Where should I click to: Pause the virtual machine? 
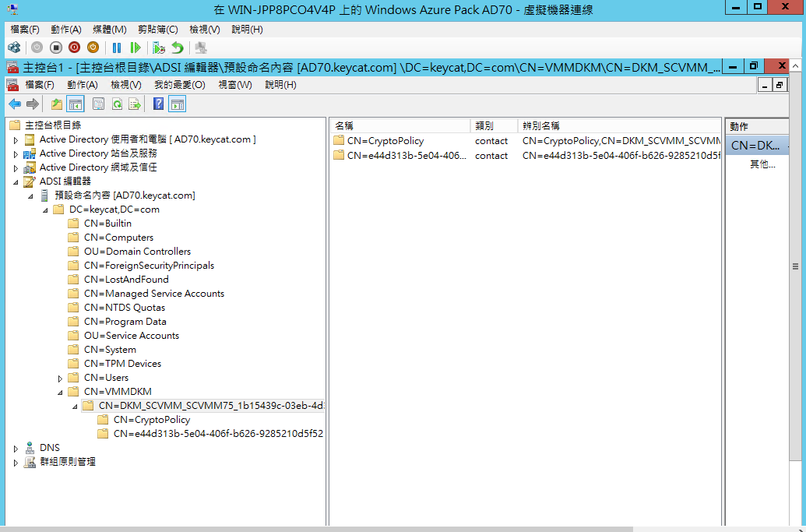tap(117, 48)
